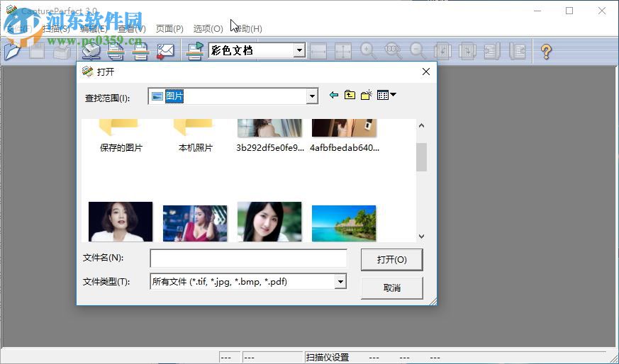The height and width of the screenshot is (364, 619).
Task: Click the zoom in magnifier icon
Action: 368,51
